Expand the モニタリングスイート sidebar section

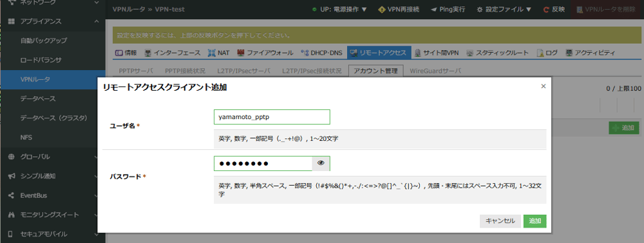[53, 215]
